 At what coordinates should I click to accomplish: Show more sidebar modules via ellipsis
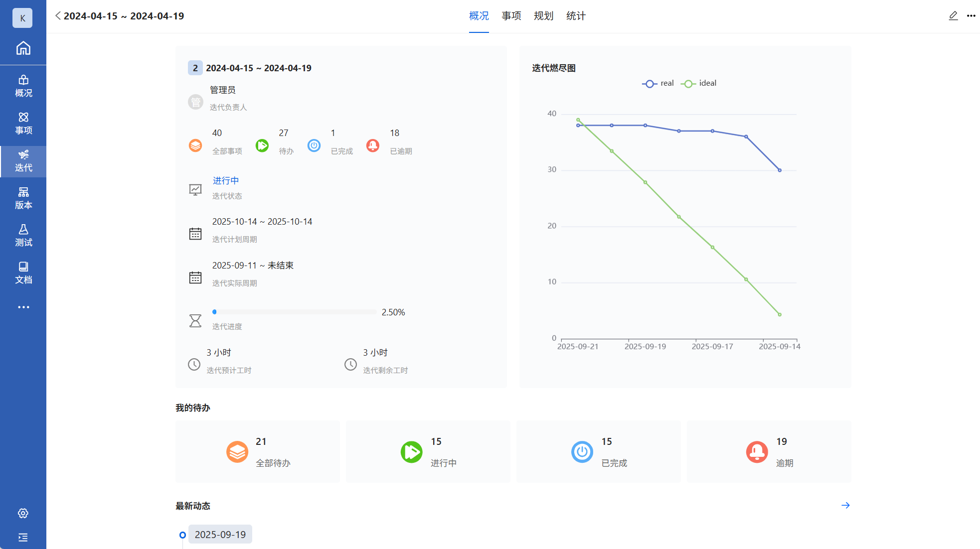coord(23,307)
